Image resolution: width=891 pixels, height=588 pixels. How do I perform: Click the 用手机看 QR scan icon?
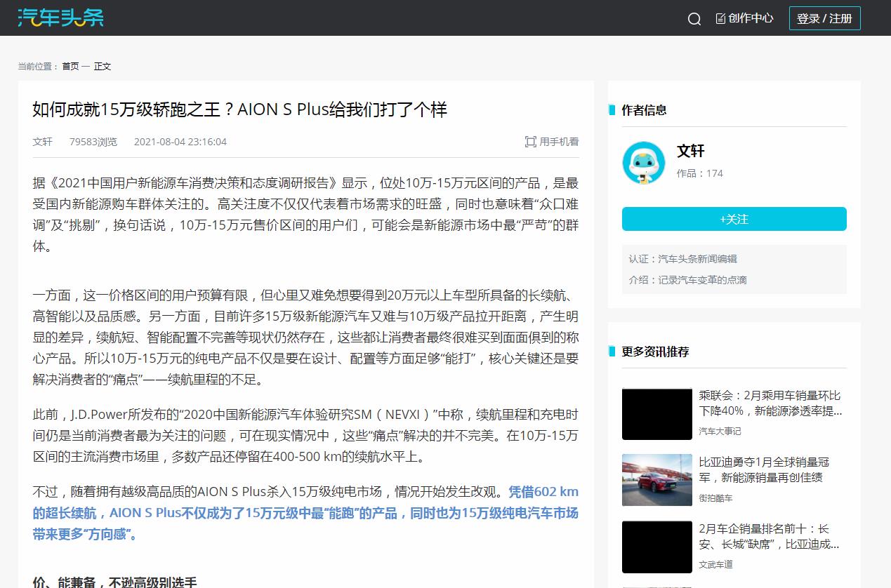(531, 142)
